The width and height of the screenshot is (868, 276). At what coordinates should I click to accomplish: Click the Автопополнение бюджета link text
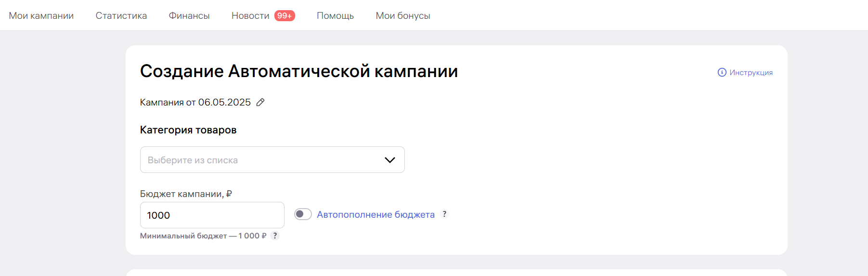coord(376,214)
